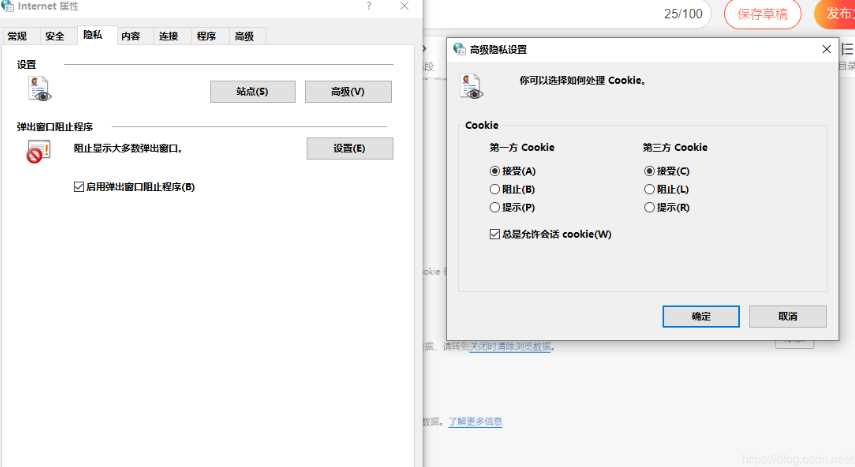855x467 pixels.
Task: Click the 高级隐私设置 title bar icon
Action: point(459,49)
